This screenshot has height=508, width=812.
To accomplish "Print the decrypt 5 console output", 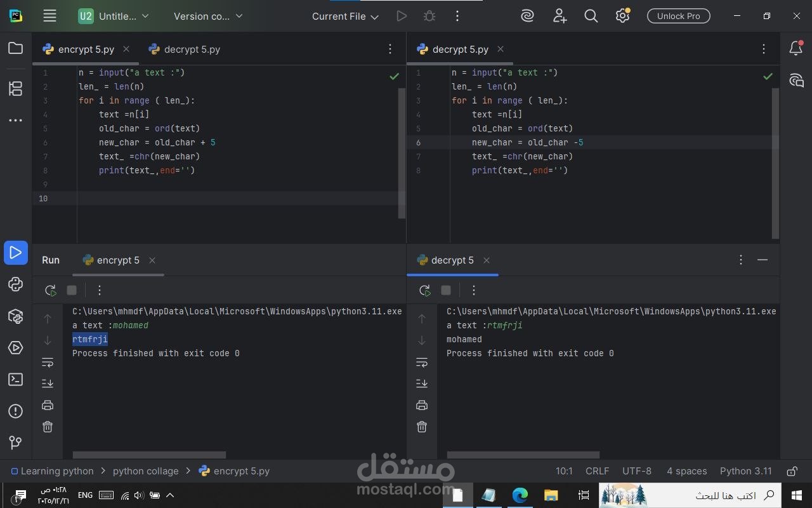I will coord(422,404).
